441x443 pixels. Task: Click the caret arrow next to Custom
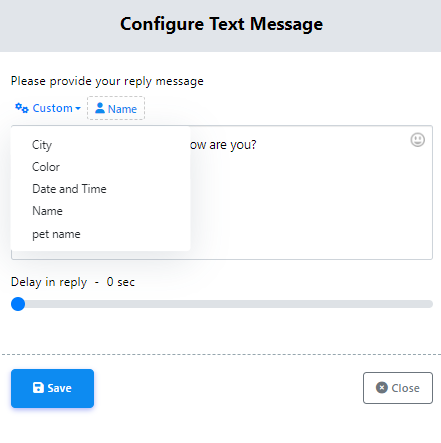tap(78, 109)
